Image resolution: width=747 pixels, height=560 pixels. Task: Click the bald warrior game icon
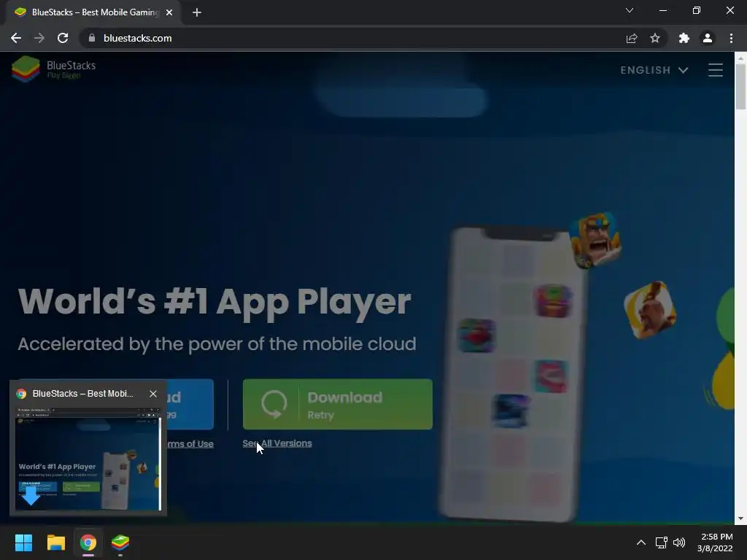pos(650,309)
